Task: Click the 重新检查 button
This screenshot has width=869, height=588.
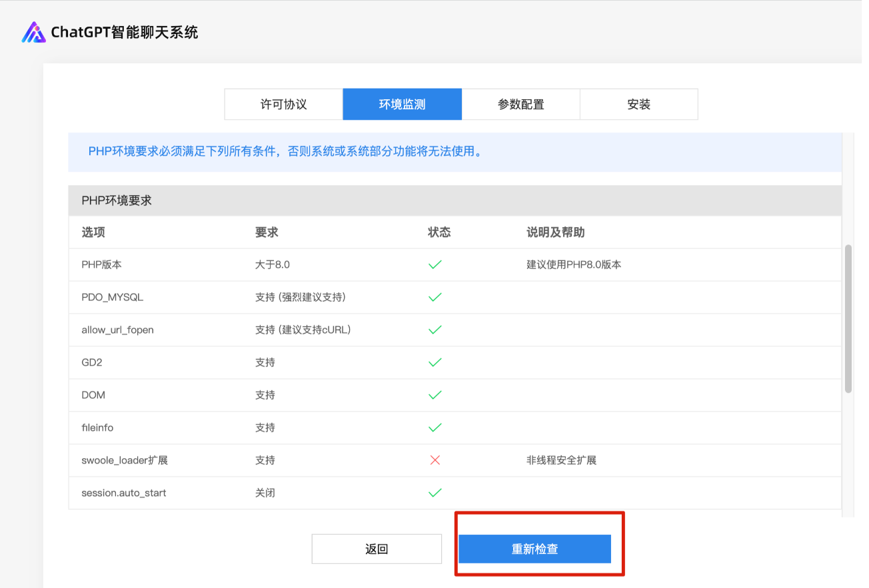Action: pos(534,549)
